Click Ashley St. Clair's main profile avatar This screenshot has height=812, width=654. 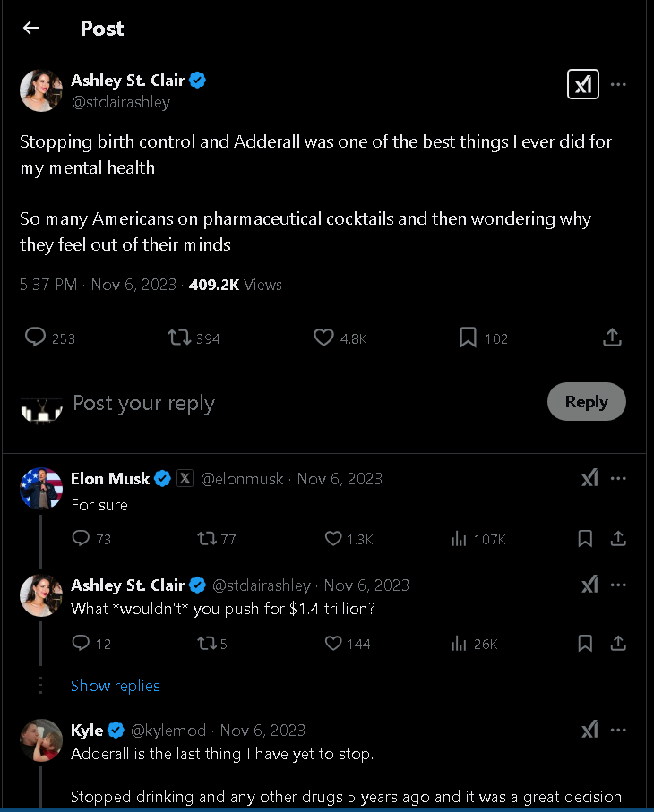[41, 90]
